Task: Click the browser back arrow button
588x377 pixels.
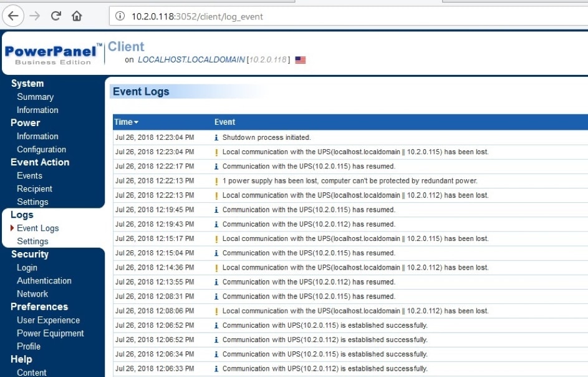Action: 13,16
